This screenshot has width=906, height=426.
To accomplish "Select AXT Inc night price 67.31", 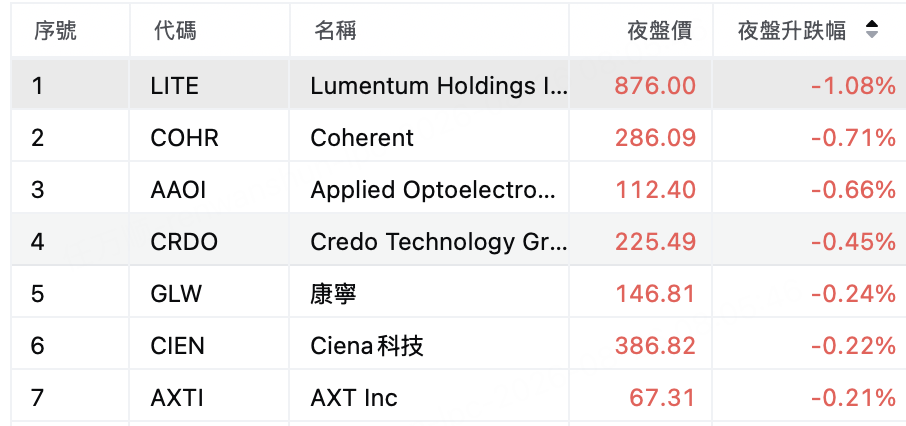I will (662, 398).
